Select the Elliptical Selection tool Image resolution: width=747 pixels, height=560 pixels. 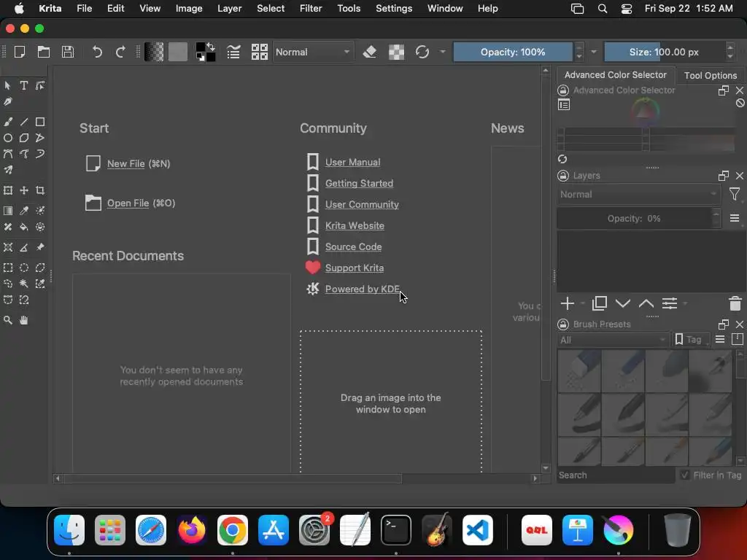[24, 268]
